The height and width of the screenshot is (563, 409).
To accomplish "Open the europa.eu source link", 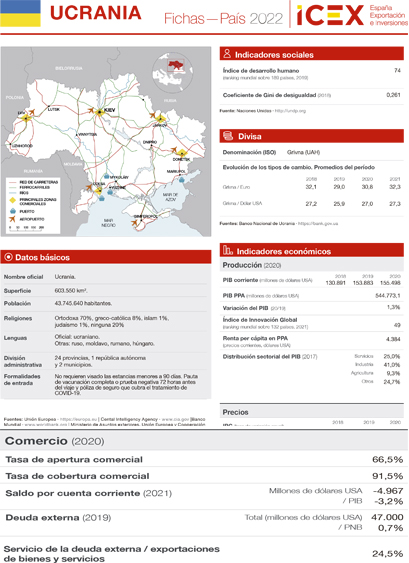I will tap(78, 419).
